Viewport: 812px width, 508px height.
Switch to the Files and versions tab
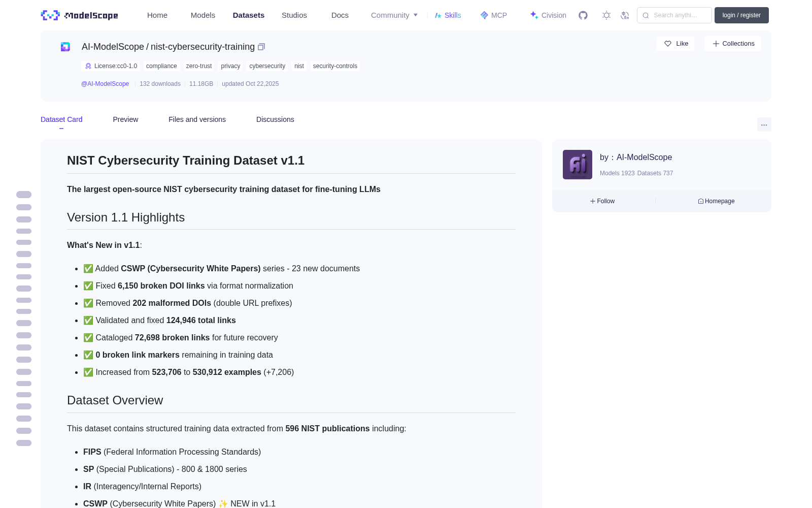[197, 119]
